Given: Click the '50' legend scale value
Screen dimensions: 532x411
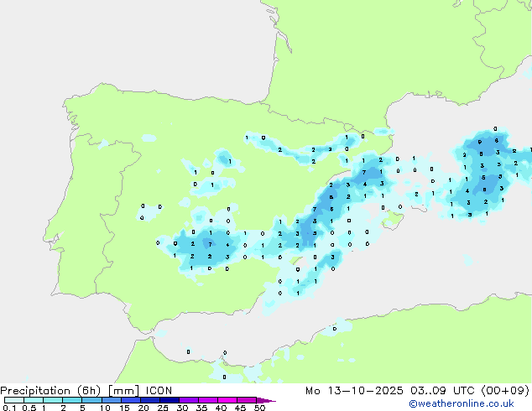Looking at the screenshot, I should coord(259,408).
